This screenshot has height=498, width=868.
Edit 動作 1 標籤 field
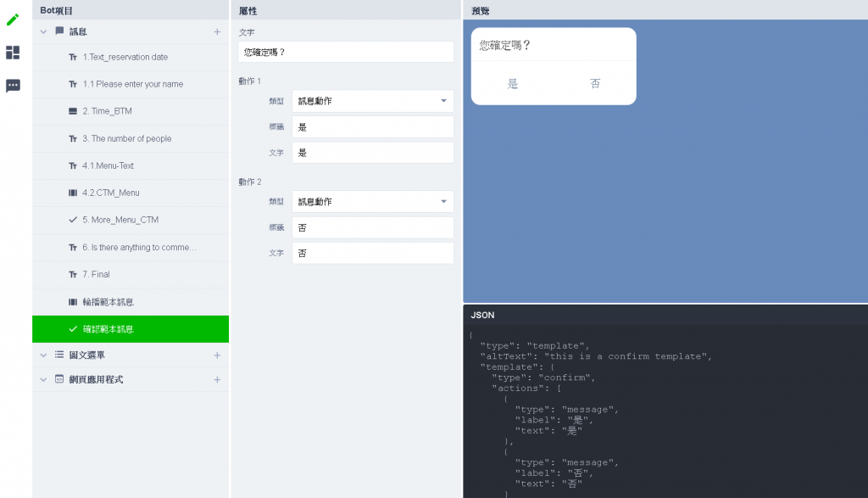pyautogui.click(x=373, y=127)
